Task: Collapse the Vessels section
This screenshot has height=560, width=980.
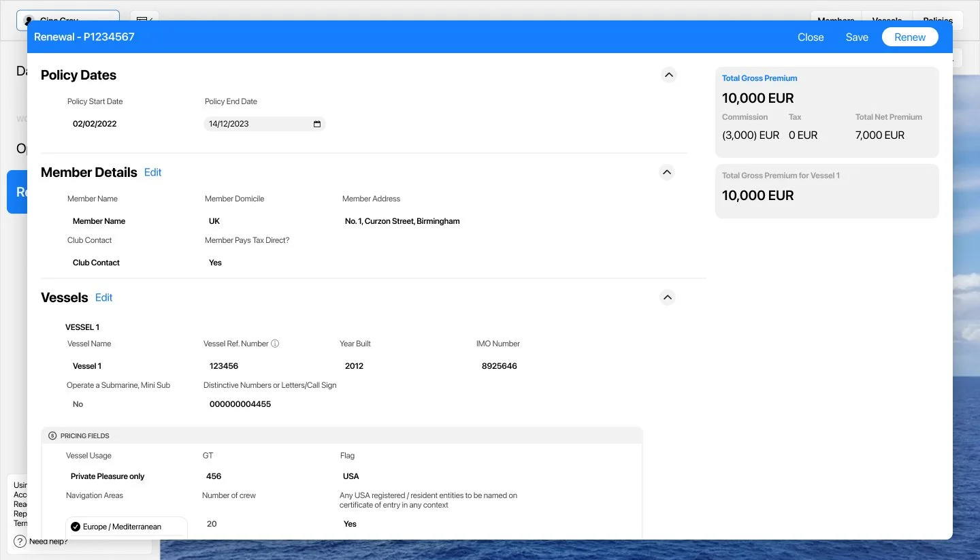Action: [x=668, y=297]
